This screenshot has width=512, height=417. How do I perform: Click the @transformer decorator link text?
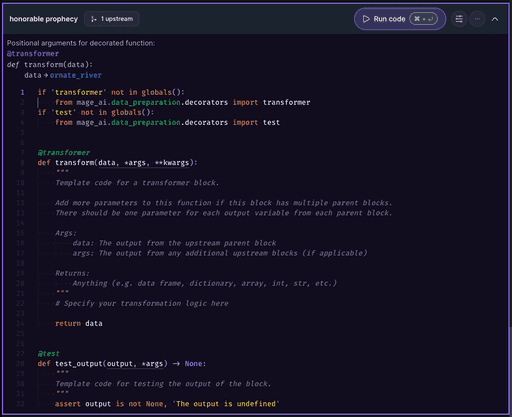(33, 54)
